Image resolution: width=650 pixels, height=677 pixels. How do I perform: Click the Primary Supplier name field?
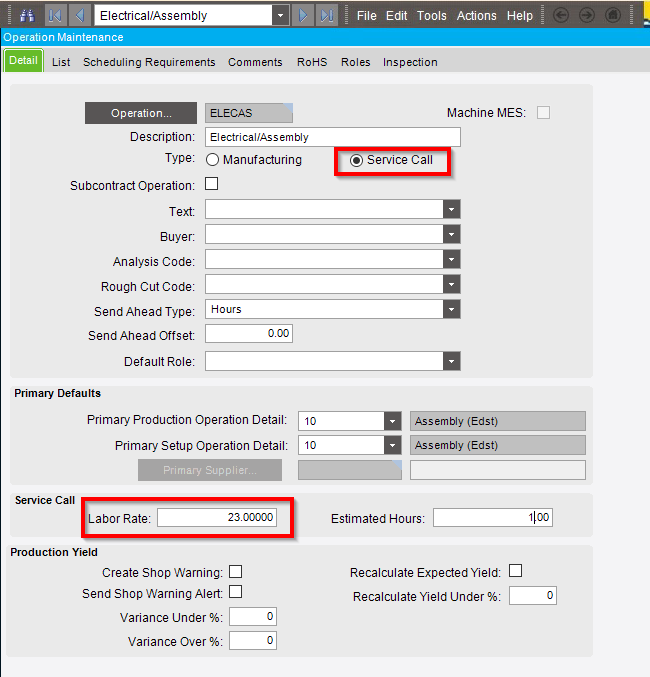(x=498, y=470)
